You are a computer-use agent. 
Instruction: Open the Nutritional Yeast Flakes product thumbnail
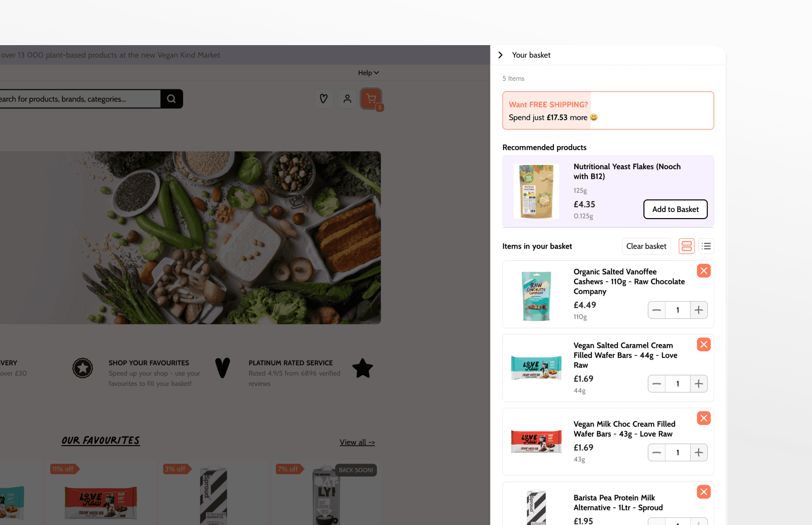(536, 191)
